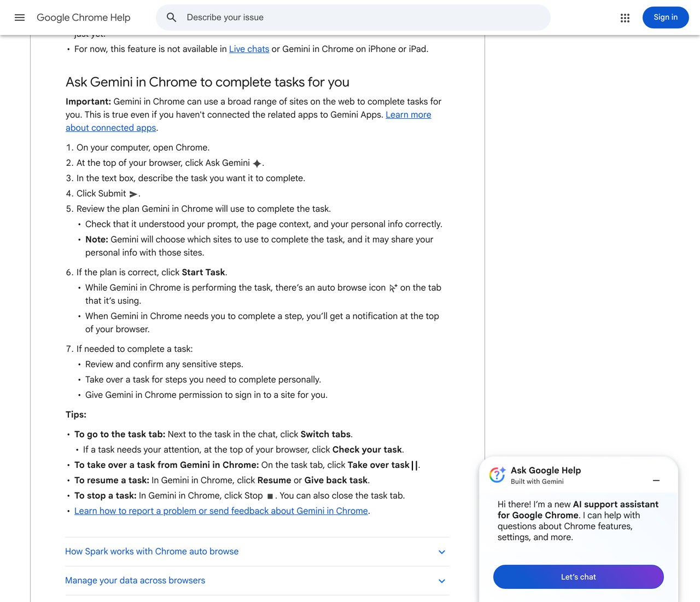
Task: Click step On your computer, open Chrome
Action: point(143,148)
